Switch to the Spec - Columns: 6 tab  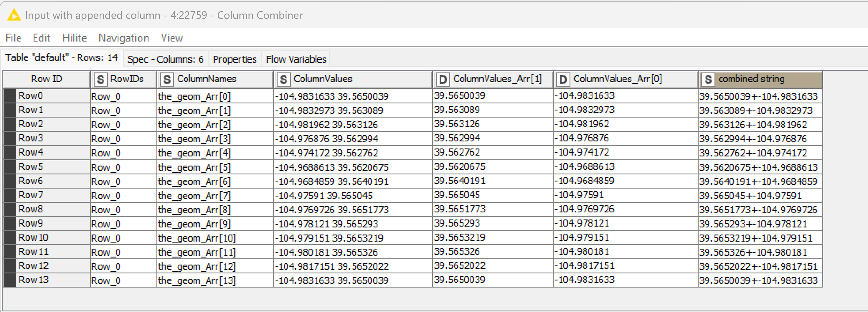165,59
